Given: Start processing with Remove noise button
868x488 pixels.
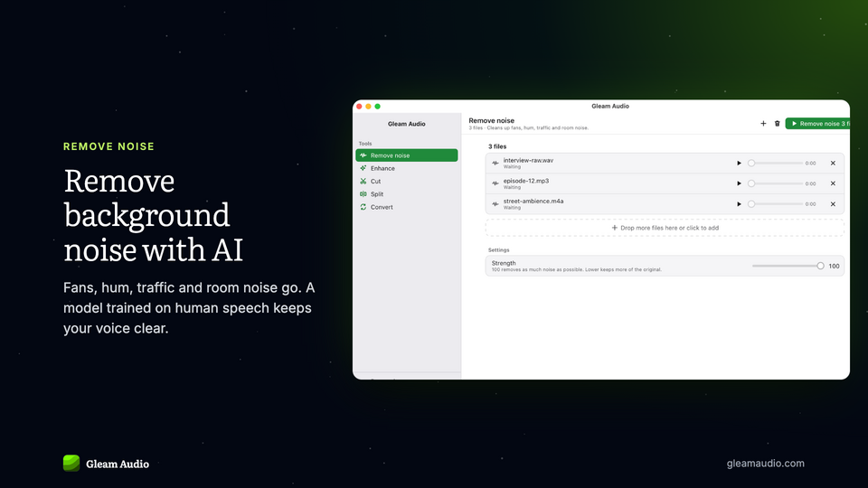Looking at the screenshot, I should [817, 124].
